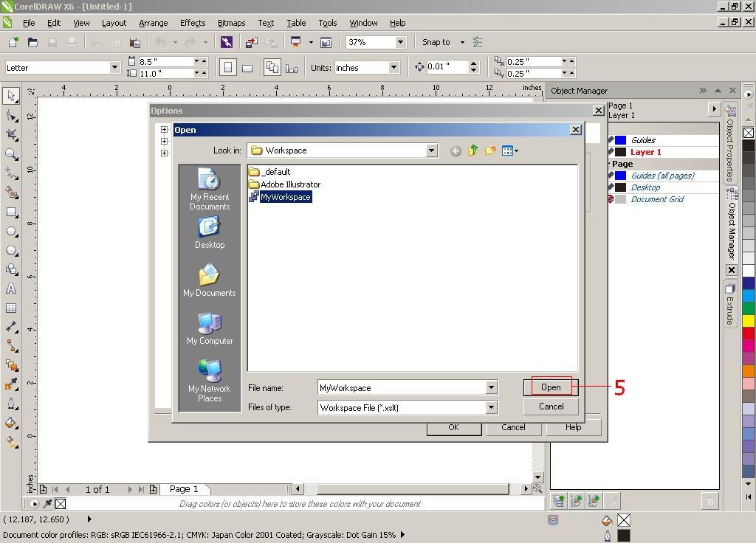Switch to Page 1 tab
The image size is (756, 543).
coord(184,489)
